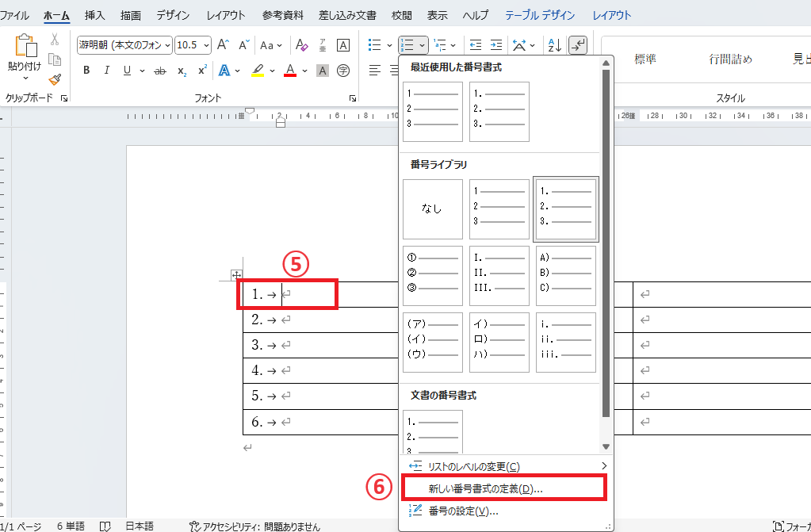Click the multilevel list icon
This screenshot has width=811, height=532.
[x=440, y=45]
